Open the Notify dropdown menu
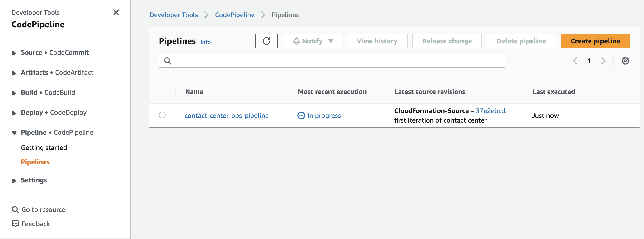The image size is (644, 239). (x=312, y=41)
